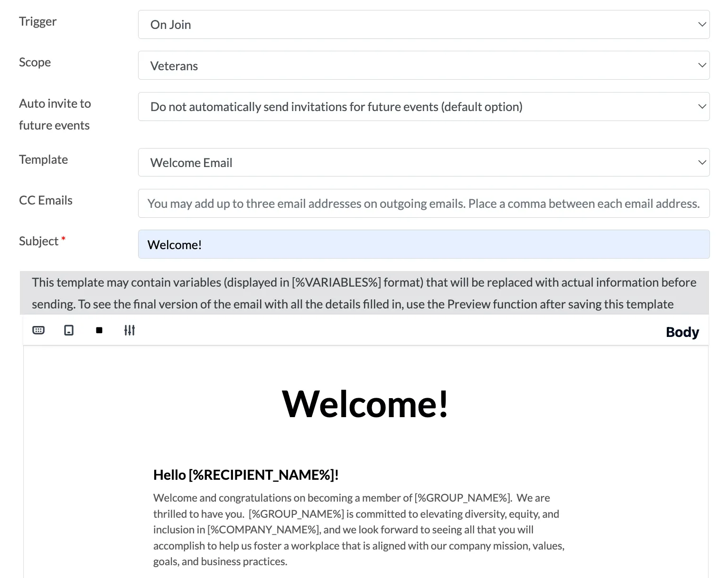Click the CC Emails field label
The image size is (728, 578).
[x=46, y=200]
